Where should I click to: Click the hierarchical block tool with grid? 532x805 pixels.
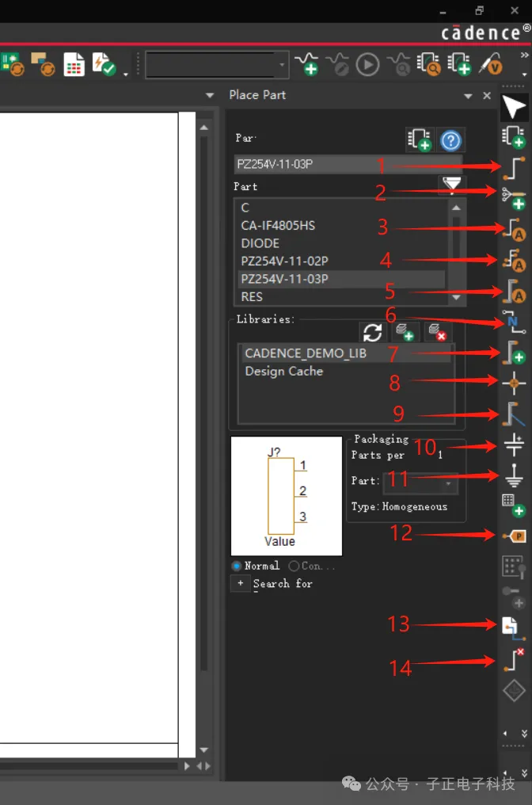tap(514, 506)
